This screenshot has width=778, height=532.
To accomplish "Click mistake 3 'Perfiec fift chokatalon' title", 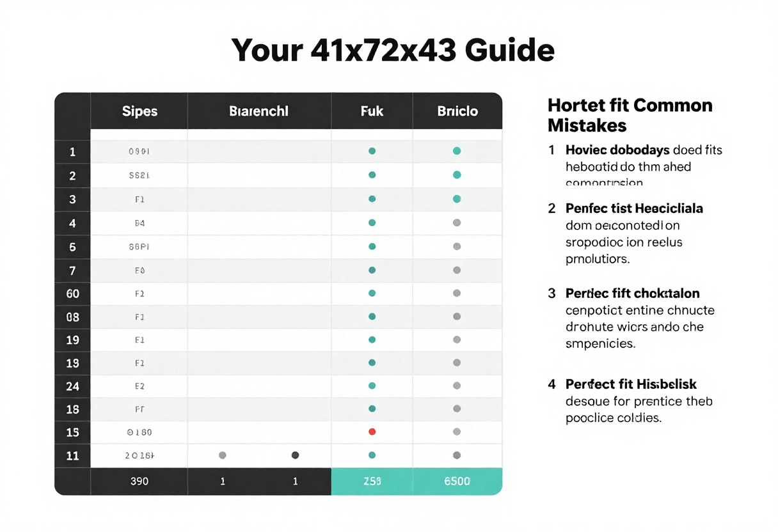I will pos(633,293).
